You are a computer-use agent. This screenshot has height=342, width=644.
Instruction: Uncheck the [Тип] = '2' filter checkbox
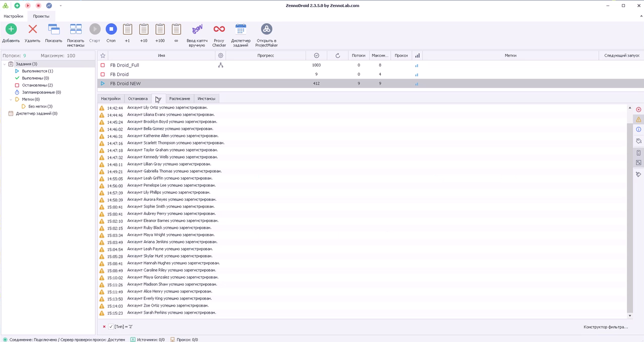tap(111, 327)
